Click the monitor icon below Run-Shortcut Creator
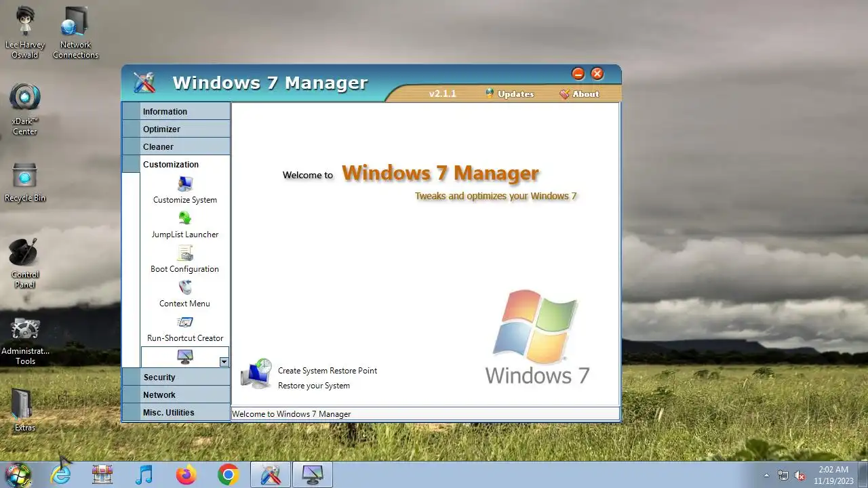This screenshot has width=868, height=488. [x=184, y=357]
